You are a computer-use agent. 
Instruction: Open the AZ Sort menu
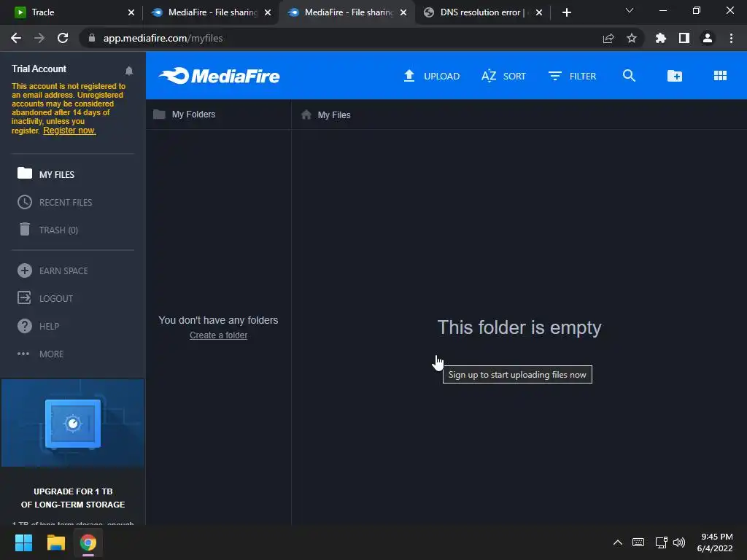[x=503, y=76]
